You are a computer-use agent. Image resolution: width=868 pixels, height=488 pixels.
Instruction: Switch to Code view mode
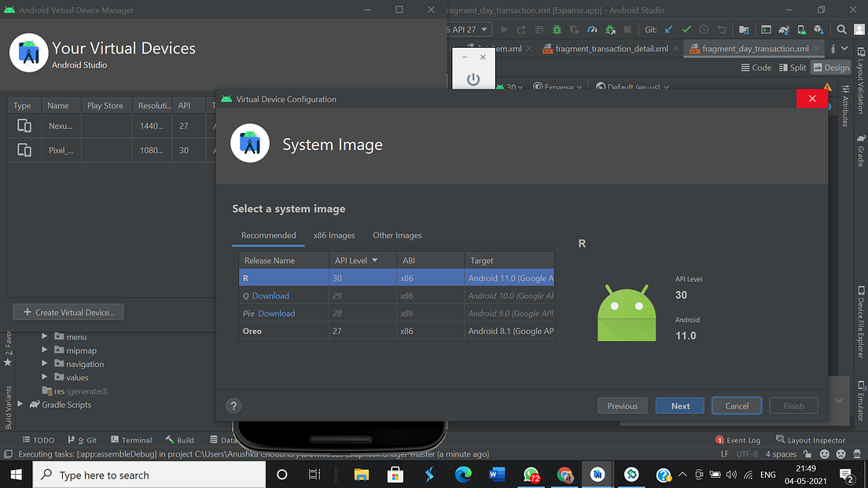(756, 67)
